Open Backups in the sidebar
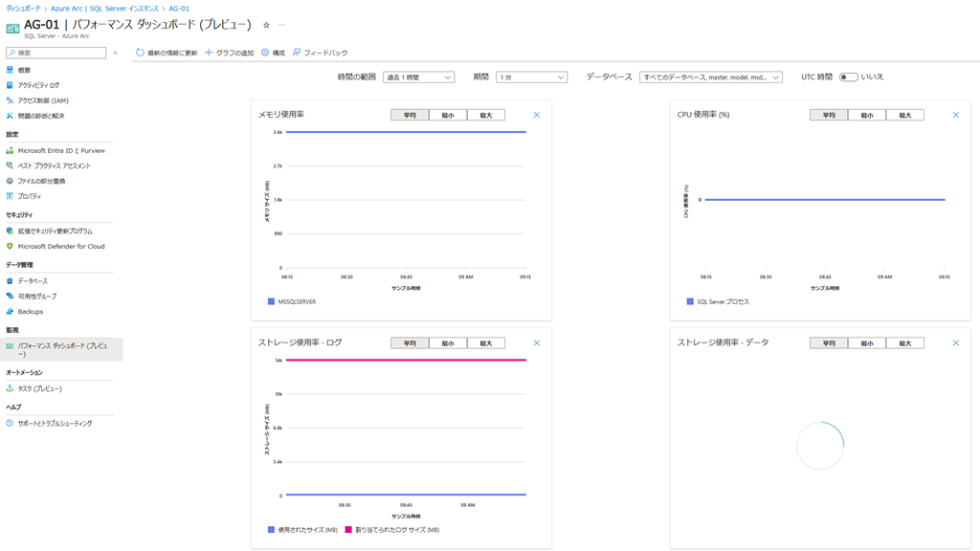The height and width of the screenshot is (551, 980). pos(30,312)
